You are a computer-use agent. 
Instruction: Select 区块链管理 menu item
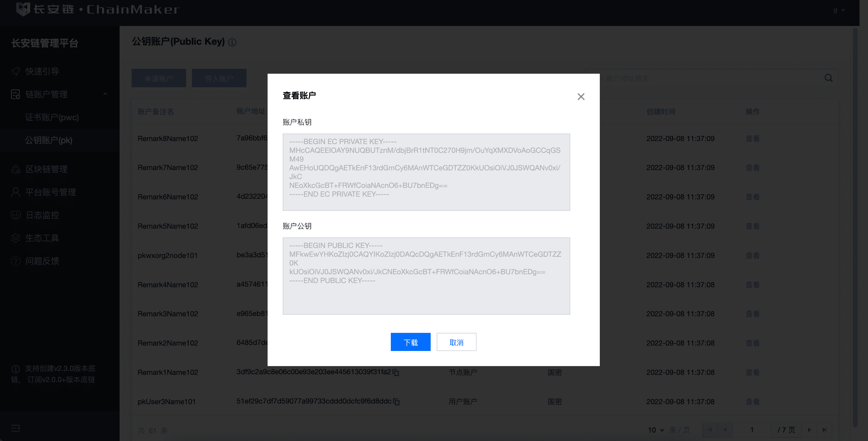[46, 169]
